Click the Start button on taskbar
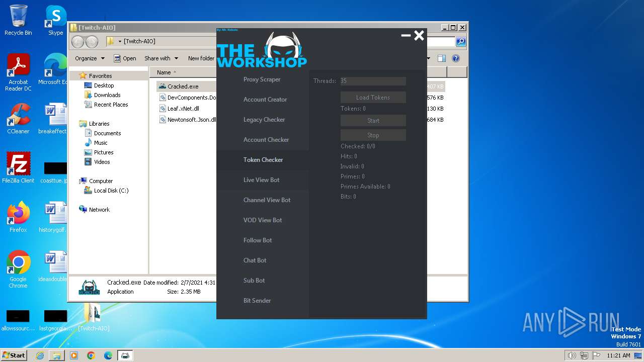The width and height of the screenshot is (644, 362). tap(14, 355)
